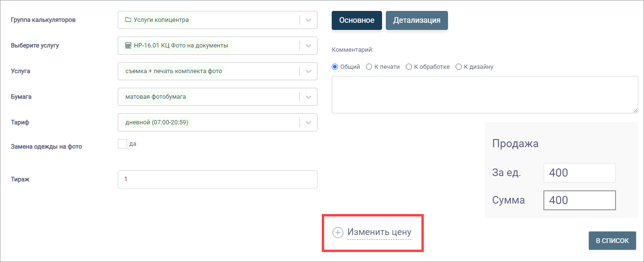Click the Сумма value field
This screenshot has width=644, height=262.
coord(579,200)
